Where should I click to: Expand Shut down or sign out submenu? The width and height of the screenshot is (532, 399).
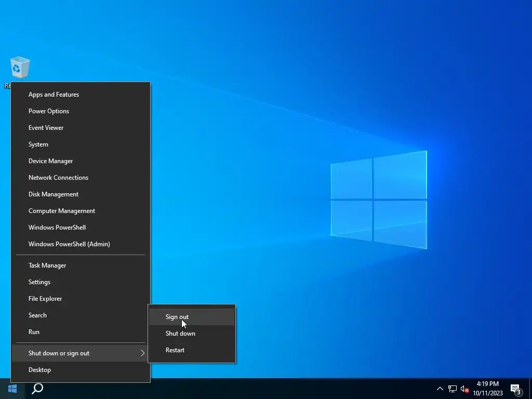81,353
